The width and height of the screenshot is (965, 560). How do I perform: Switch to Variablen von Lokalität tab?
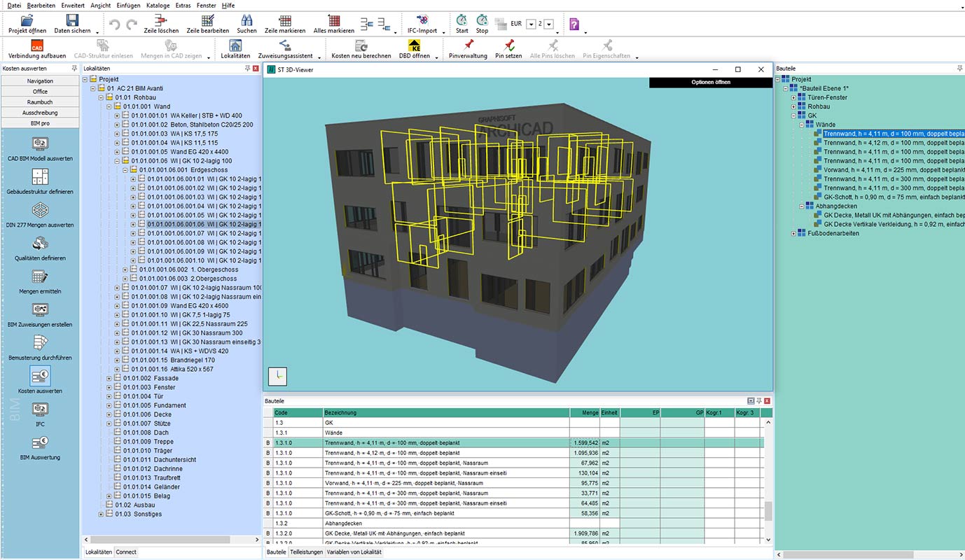coord(354,552)
